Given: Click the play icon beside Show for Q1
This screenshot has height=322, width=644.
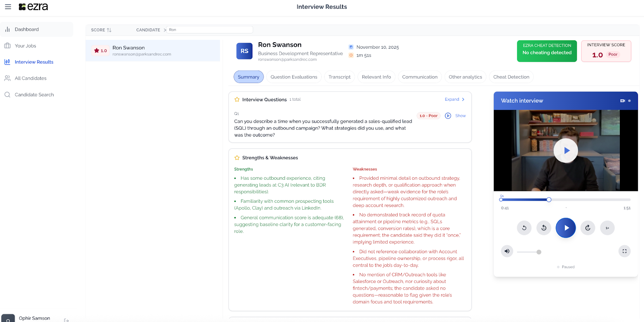Looking at the screenshot, I should point(448,116).
